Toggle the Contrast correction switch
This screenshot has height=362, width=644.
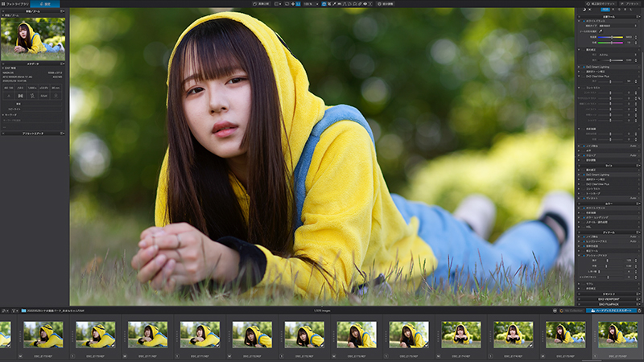point(584,88)
